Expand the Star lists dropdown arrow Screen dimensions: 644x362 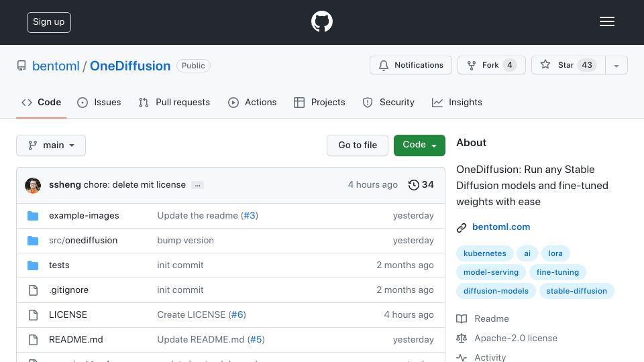(616, 66)
